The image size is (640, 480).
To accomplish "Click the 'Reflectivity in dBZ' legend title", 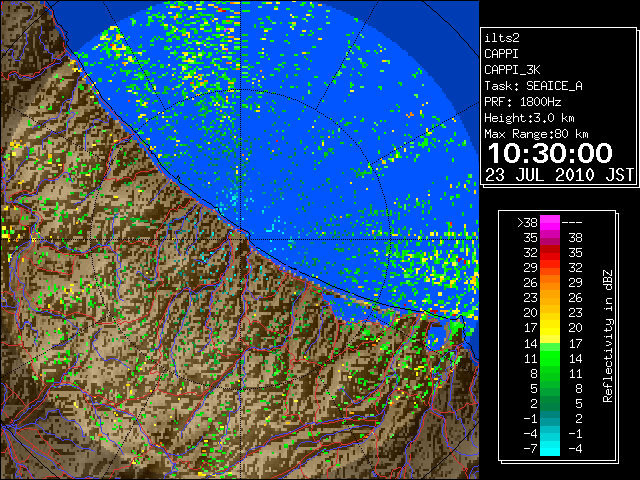I will tap(608, 336).
